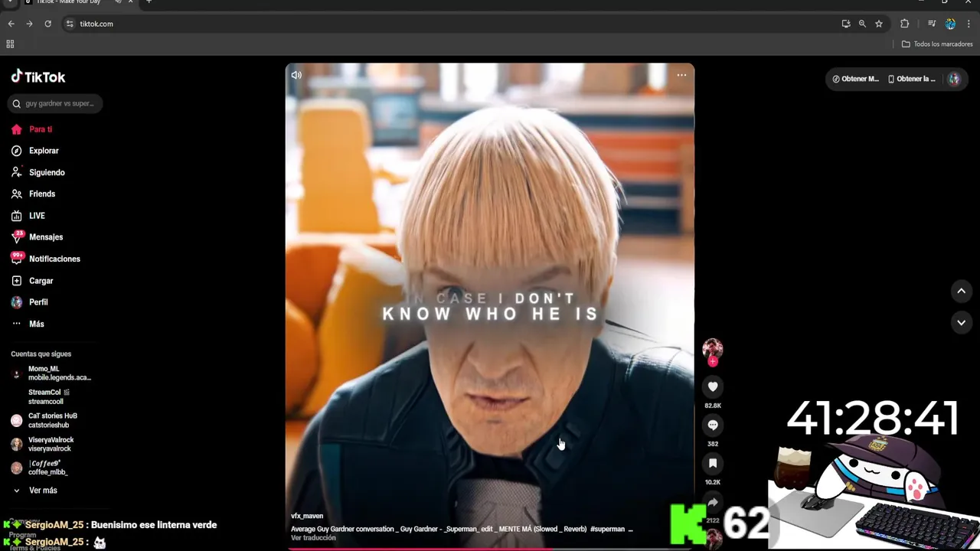The height and width of the screenshot is (551, 980).
Task: Click the Notificaciones icon with 99+ badge
Action: coord(17,259)
